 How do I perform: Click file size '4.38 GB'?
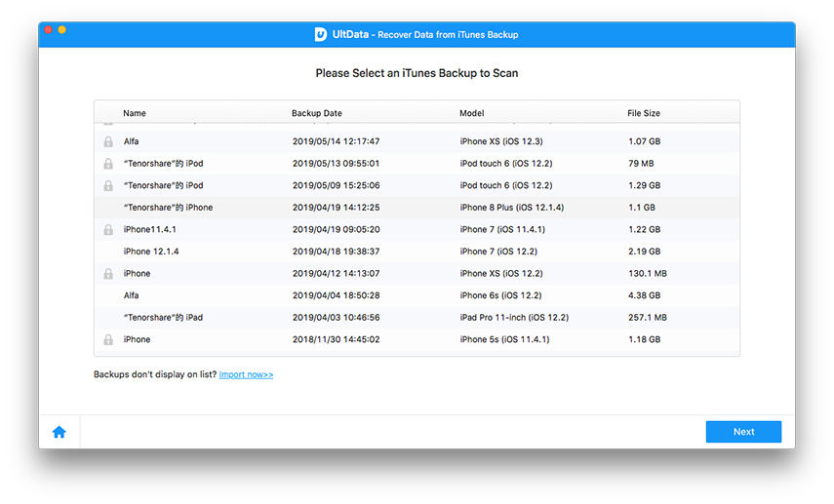[x=644, y=295]
